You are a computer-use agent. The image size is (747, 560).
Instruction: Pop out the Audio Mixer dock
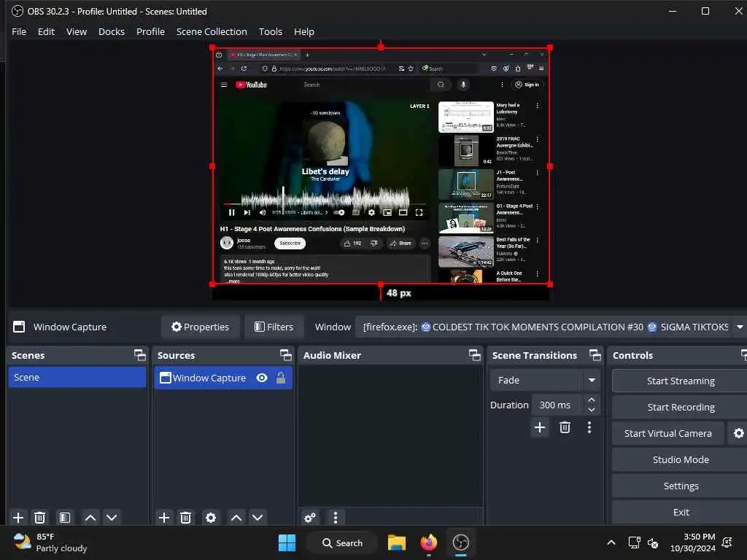(474, 355)
